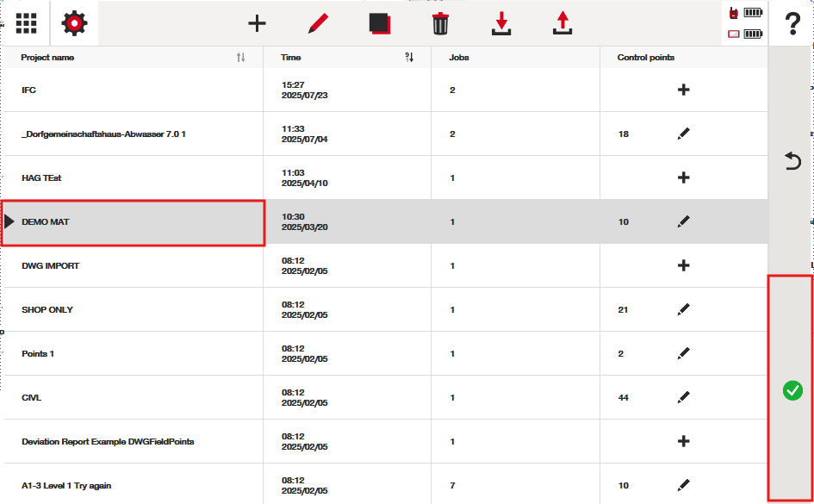This screenshot has height=504, width=814.
Task: Add control points for IFC project
Action: click(x=684, y=90)
